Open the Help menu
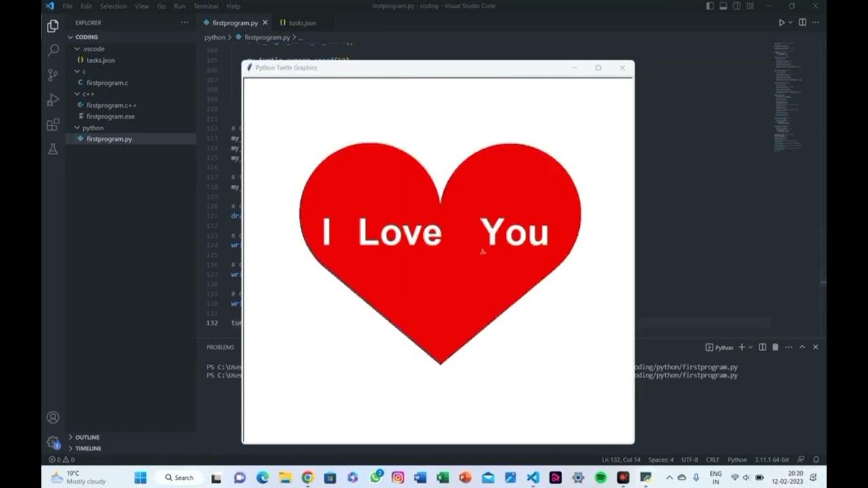The height and width of the screenshot is (488, 868). [x=233, y=6]
